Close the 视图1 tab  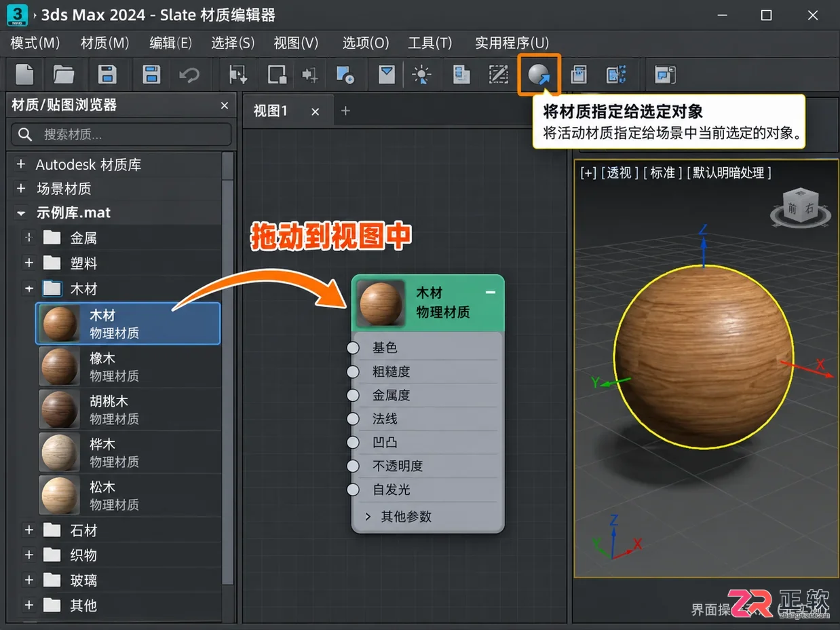point(315,111)
